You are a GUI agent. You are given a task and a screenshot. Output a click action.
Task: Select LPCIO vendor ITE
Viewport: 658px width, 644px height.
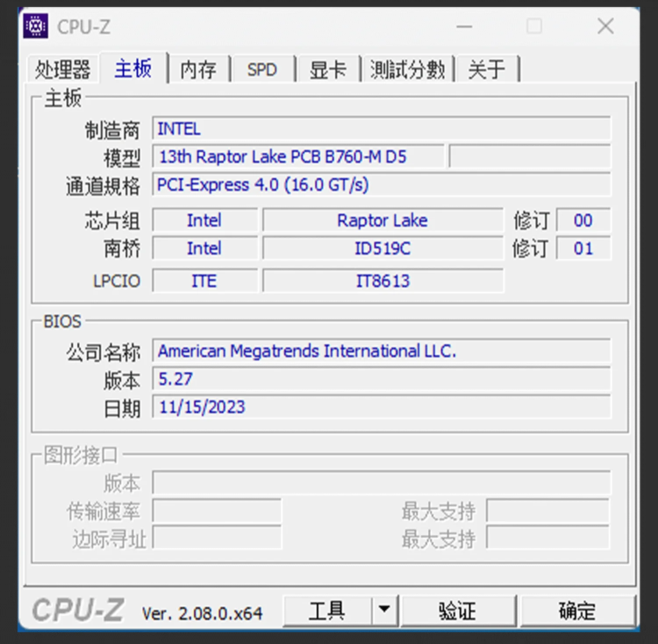205,281
